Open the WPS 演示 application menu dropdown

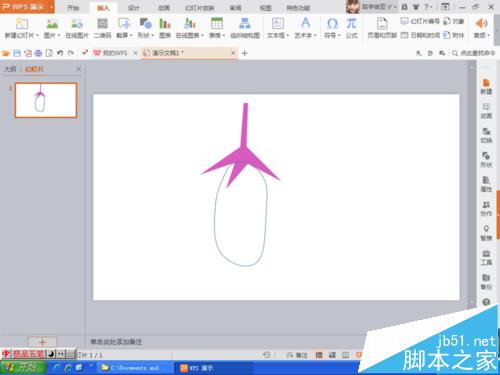pos(52,7)
